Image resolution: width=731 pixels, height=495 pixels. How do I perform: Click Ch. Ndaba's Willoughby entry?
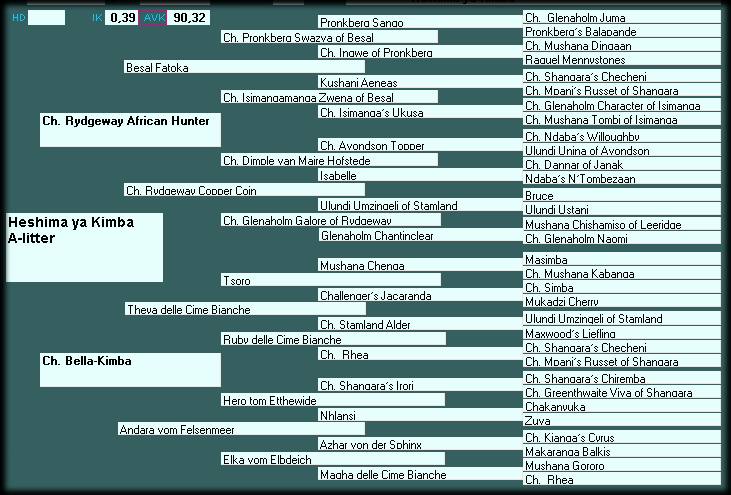pos(622,136)
